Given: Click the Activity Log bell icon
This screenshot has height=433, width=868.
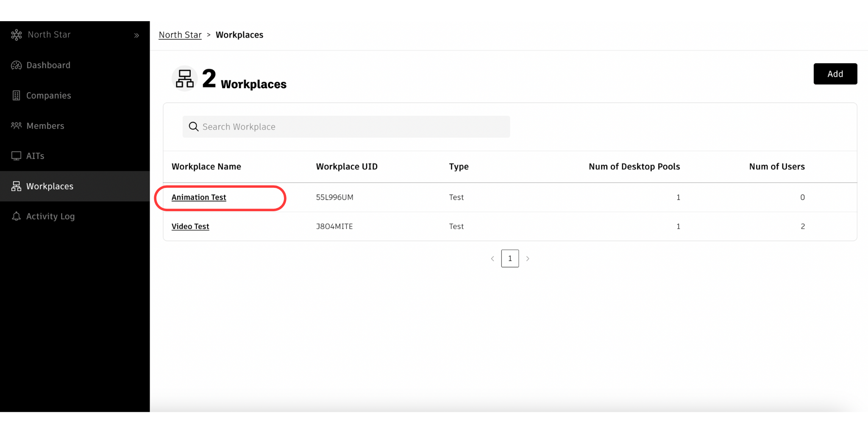Looking at the screenshot, I should (17, 216).
